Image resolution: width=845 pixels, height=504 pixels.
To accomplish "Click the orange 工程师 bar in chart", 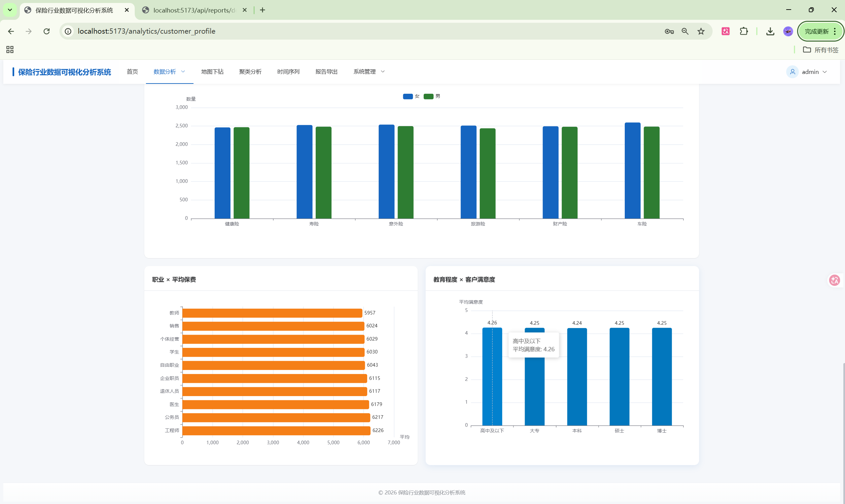I will click(x=276, y=430).
